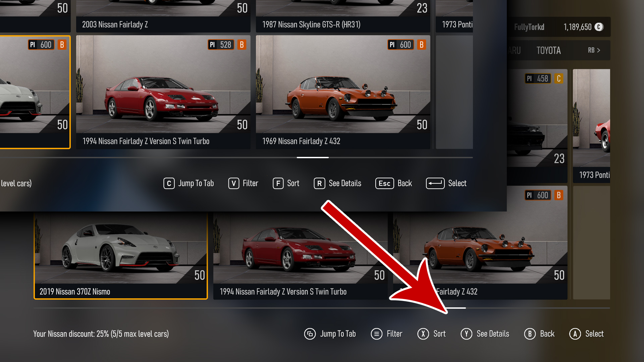The image size is (644, 362).
Task: Click the controller A button Select icon
Action: tap(575, 334)
